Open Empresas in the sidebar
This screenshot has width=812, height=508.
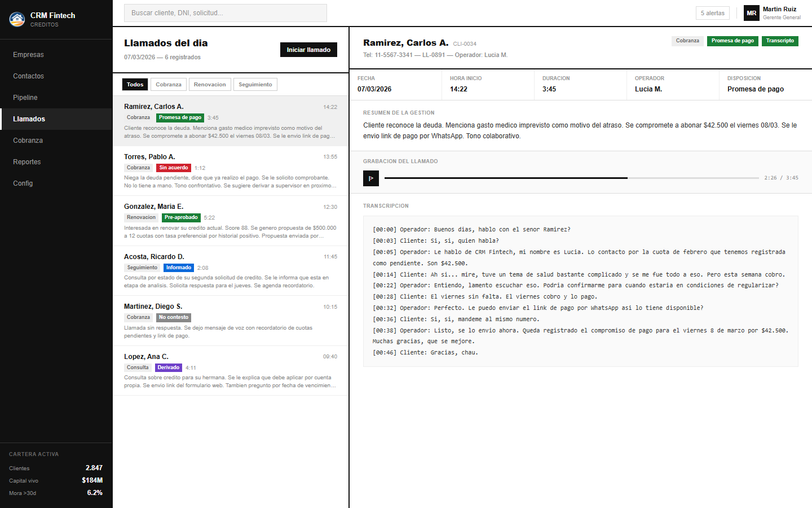click(28, 55)
